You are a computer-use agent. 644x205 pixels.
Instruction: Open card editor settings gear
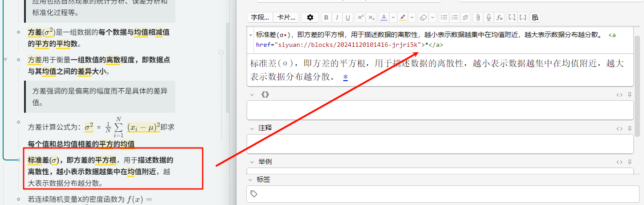pyautogui.click(x=310, y=17)
